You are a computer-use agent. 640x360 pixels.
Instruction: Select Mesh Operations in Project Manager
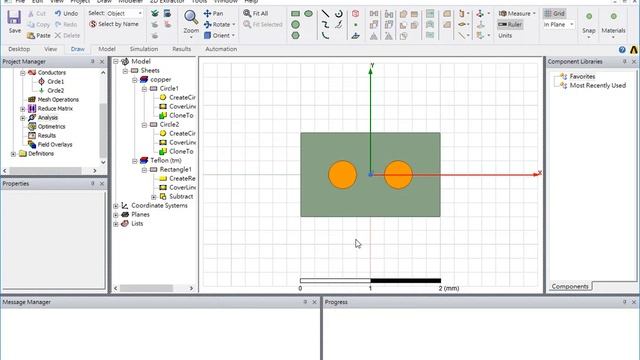click(58, 100)
